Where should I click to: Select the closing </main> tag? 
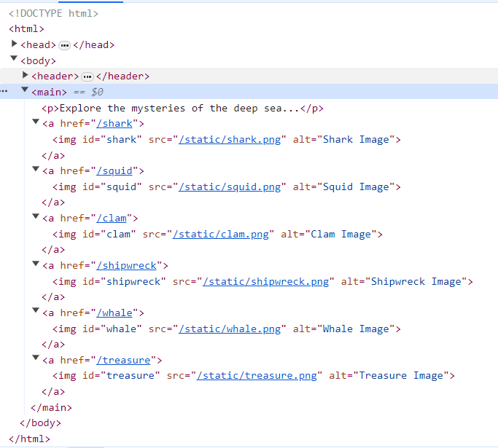pos(51,407)
